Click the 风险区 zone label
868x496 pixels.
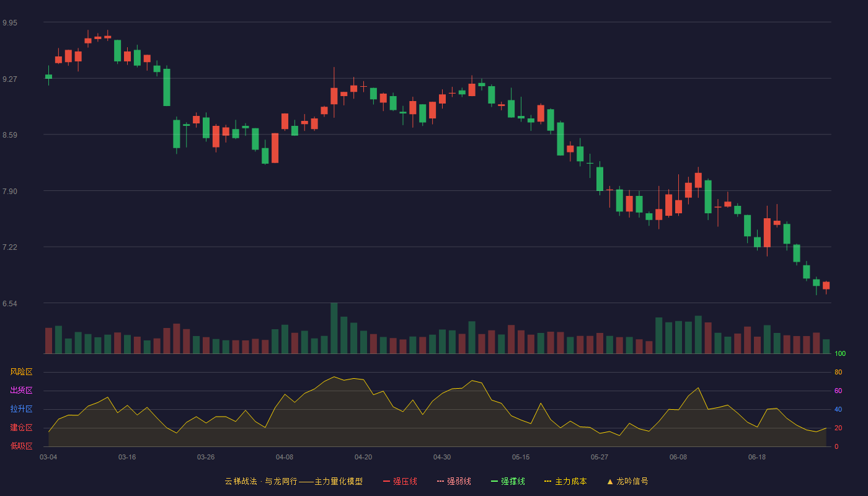point(21,372)
